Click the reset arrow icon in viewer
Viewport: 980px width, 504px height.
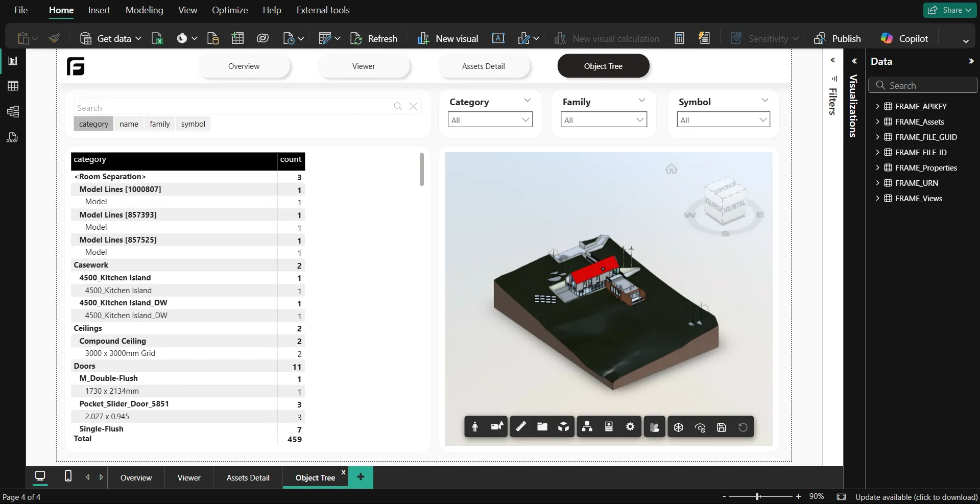(x=743, y=427)
